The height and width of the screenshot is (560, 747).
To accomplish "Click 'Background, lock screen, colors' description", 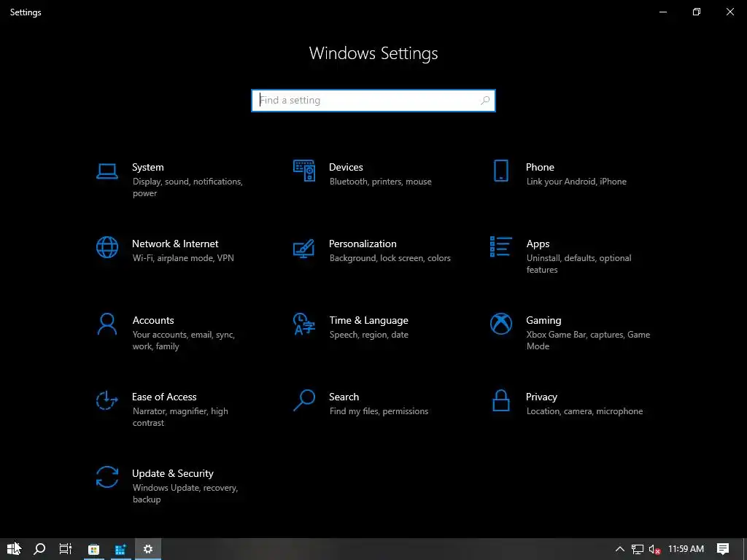I will coord(390,258).
